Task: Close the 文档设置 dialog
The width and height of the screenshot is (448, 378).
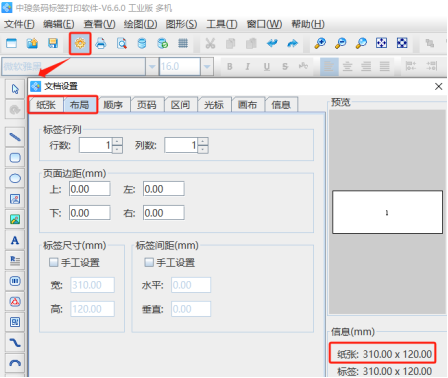Action: 439,87
